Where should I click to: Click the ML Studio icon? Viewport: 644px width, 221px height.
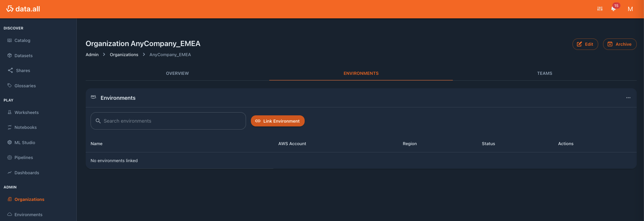click(10, 142)
